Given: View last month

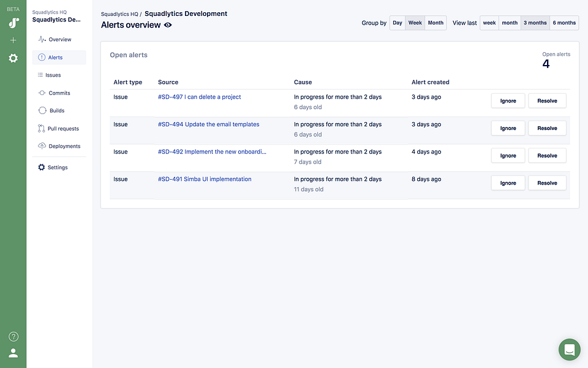Looking at the screenshot, I should (x=510, y=23).
